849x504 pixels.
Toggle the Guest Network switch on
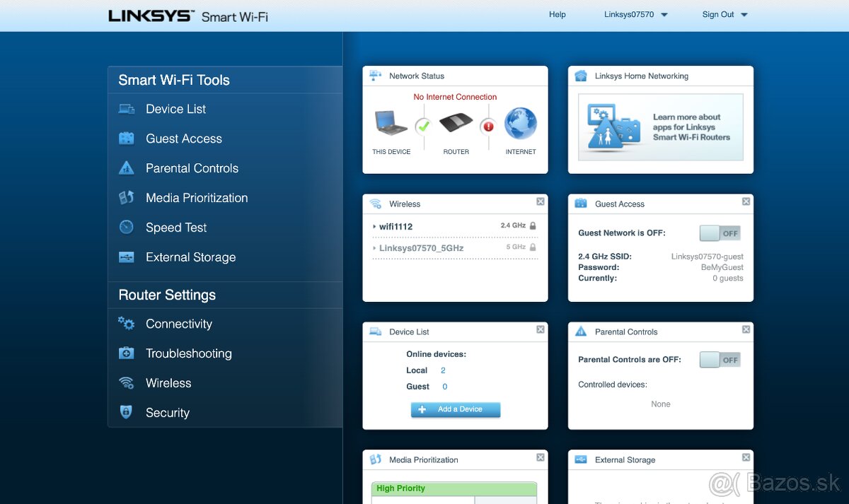click(720, 233)
